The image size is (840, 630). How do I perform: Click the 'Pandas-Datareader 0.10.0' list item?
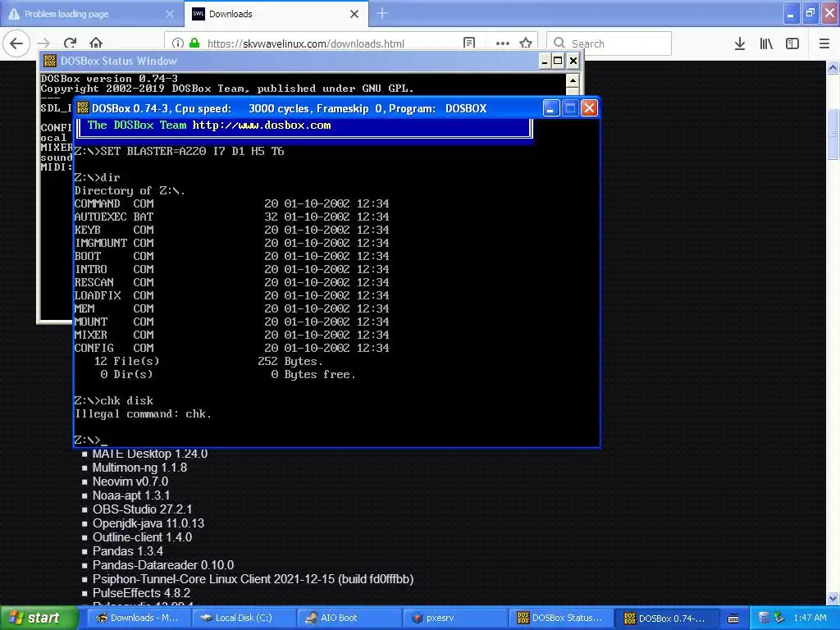click(x=163, y=565)
